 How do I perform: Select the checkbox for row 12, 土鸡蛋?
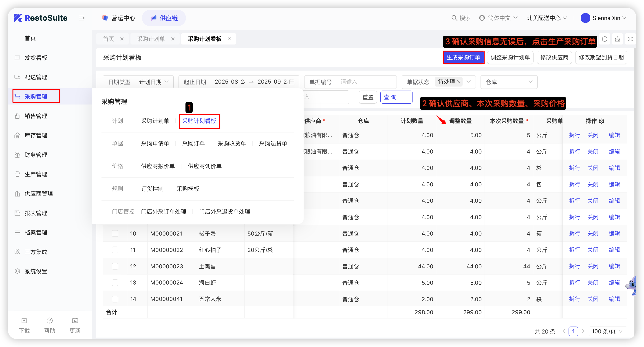tap(115, 266)
